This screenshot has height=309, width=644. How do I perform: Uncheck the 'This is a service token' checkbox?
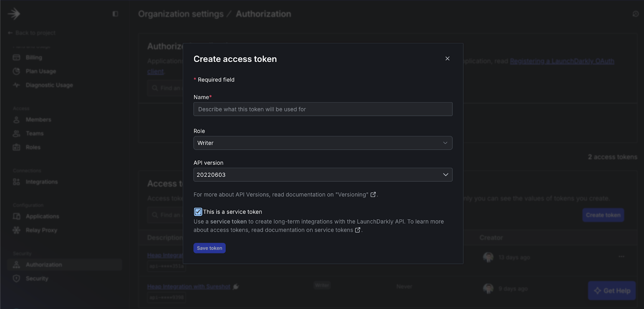pyautogui.click(x=198, y=212)
